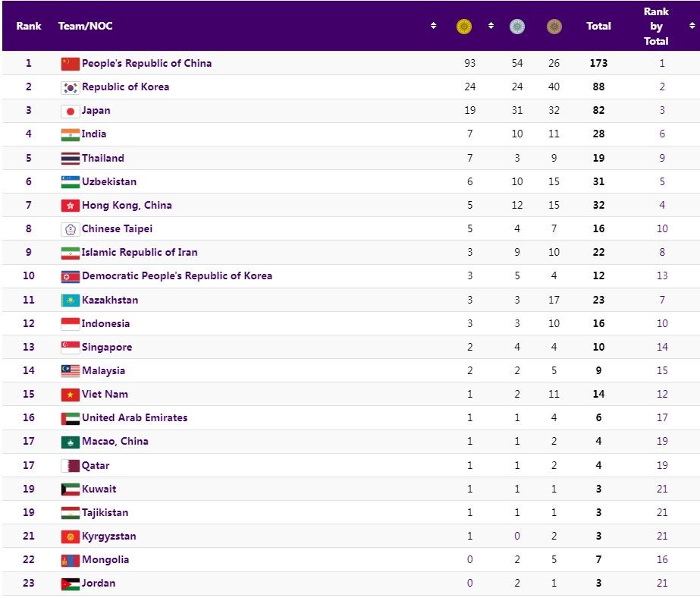Click the Kazakhstan flag icon
The width and height of the screenshot is (700, 598).
click(x=70, y=301)
